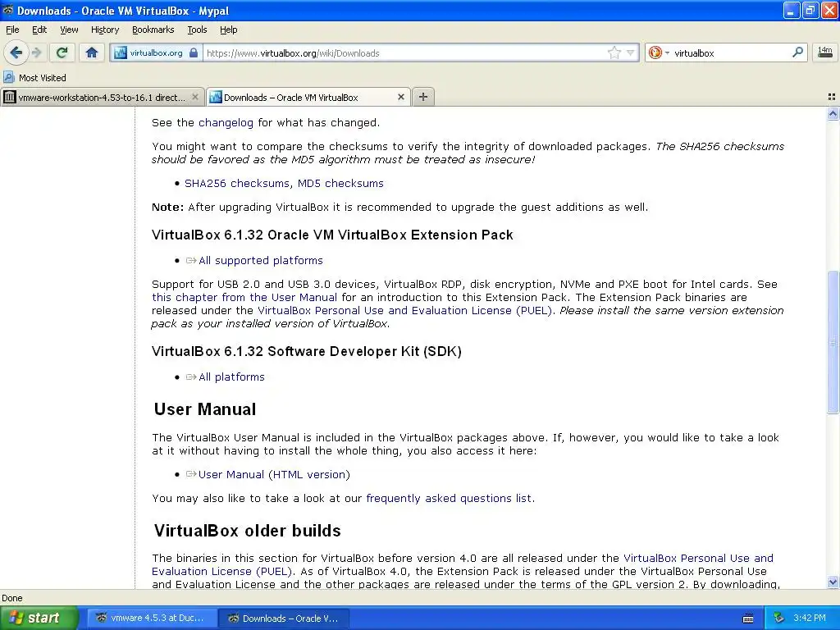Open the Bookmarks menu
The height and width of the screenshot is (630, 840).
click(153, 30)
